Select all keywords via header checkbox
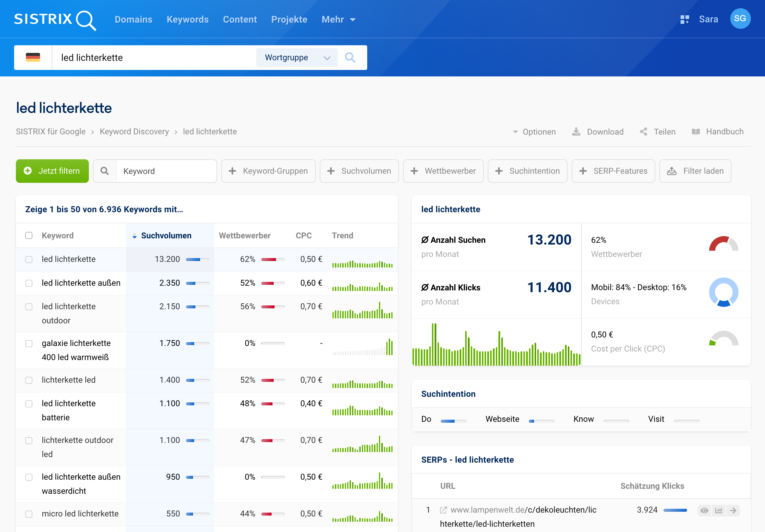Viewport: 765px width, 532px height. tap(29, 236)
